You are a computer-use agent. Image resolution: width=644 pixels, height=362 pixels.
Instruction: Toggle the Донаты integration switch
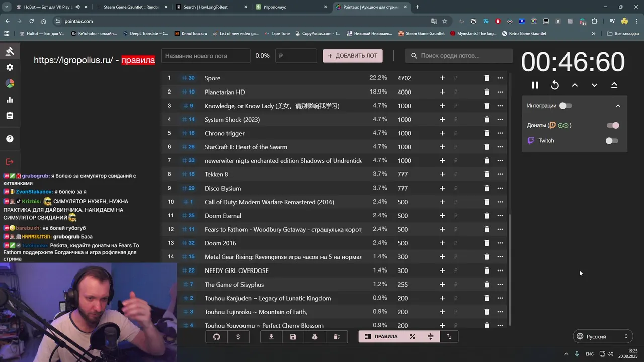pyautogui.click(x=612, y=125)
